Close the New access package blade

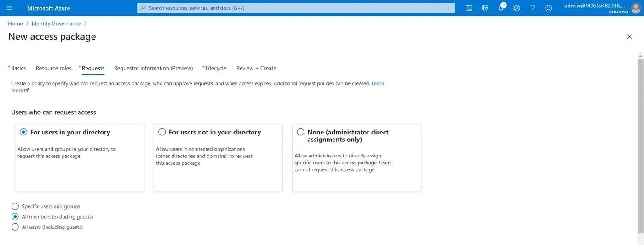630,37
